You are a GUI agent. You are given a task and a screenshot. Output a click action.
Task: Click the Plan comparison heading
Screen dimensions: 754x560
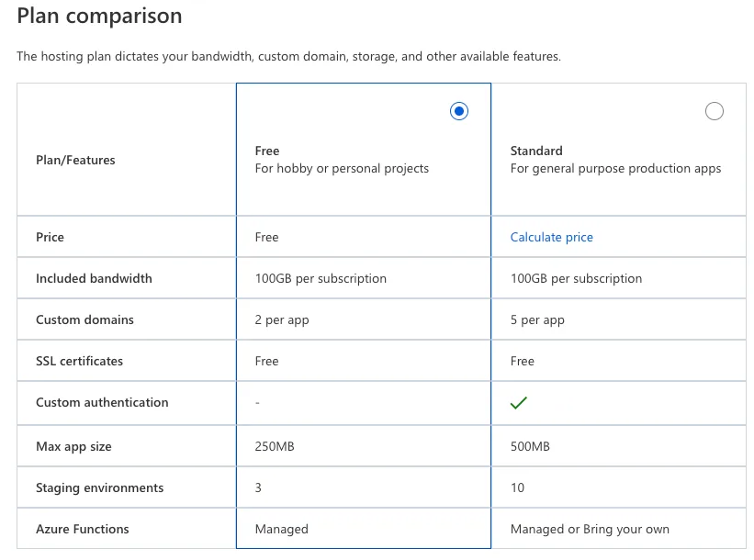tap(99, 16)
